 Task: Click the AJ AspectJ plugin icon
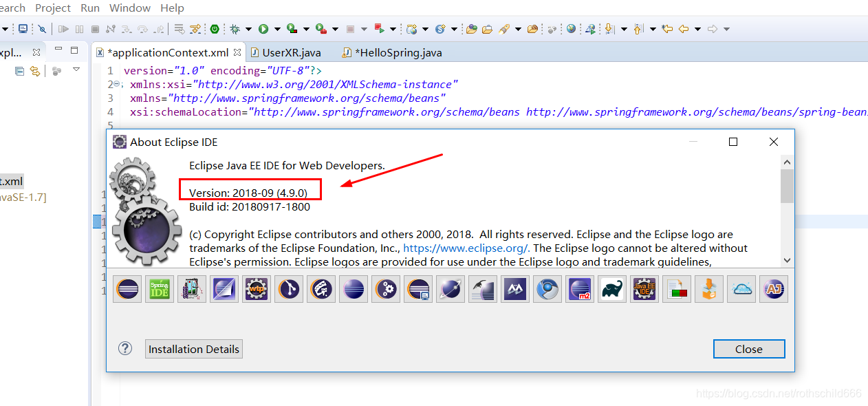(774, 289)
